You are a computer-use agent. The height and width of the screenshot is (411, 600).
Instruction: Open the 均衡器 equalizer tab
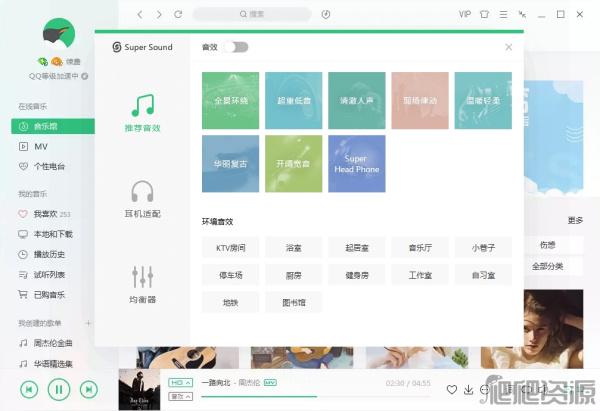point(142,285)
